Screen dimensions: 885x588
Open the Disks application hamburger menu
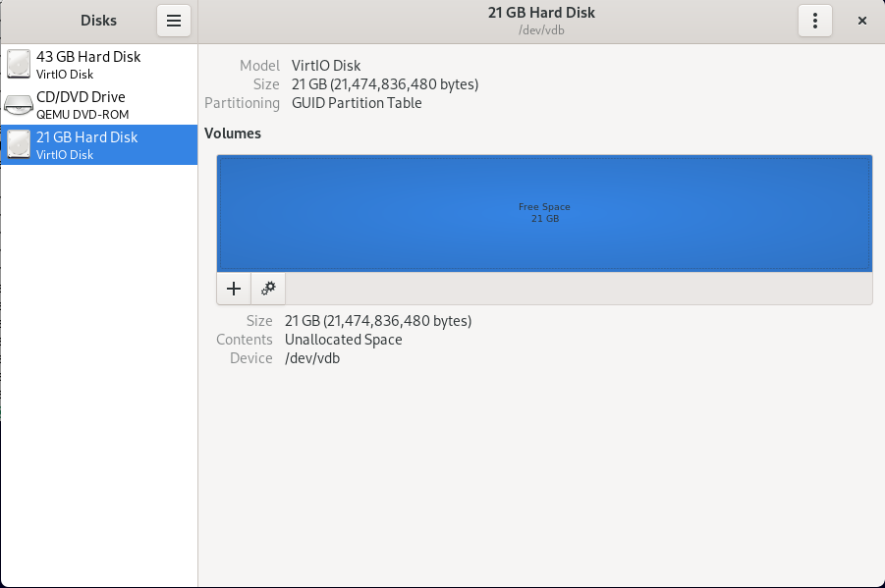point(173,21)
